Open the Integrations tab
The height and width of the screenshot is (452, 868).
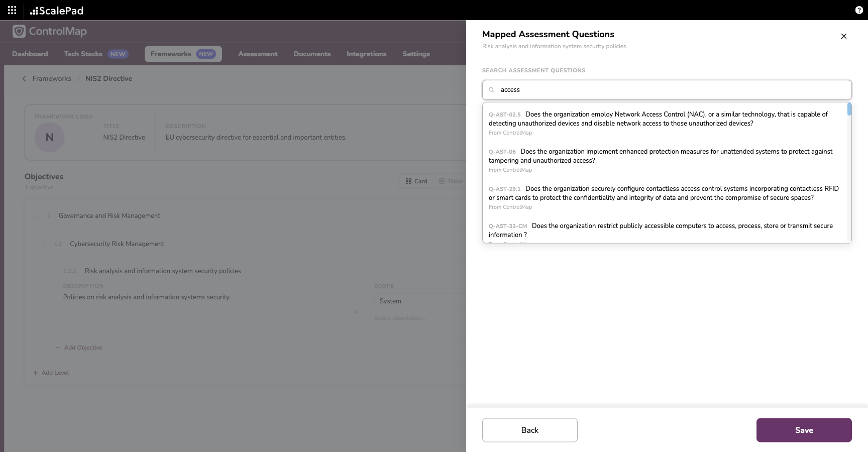367,54
